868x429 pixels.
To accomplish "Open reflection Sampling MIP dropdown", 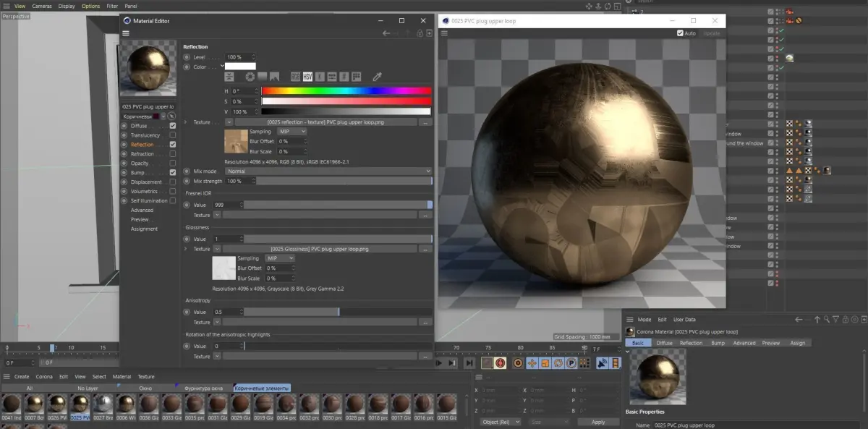I will tap(292, 132).
